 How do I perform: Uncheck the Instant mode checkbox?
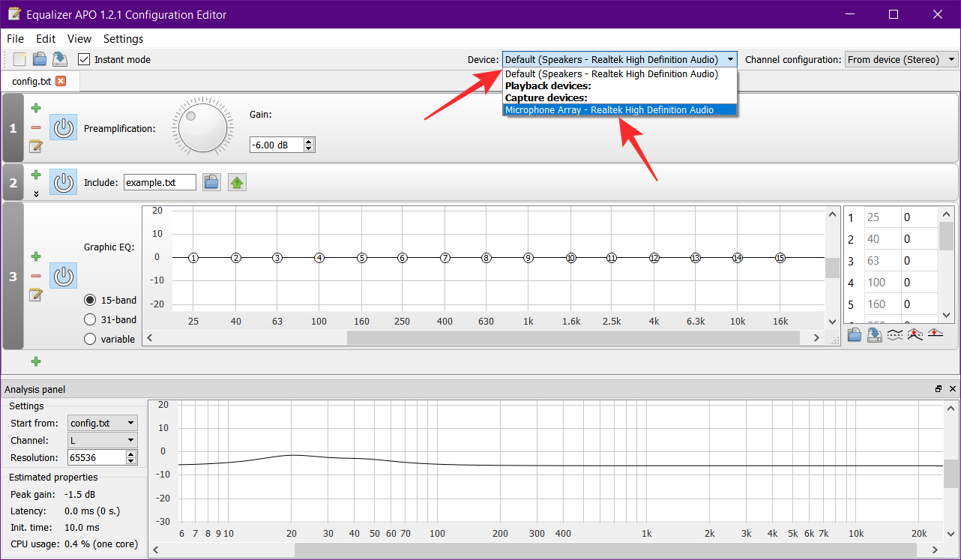tap(84, 59)
